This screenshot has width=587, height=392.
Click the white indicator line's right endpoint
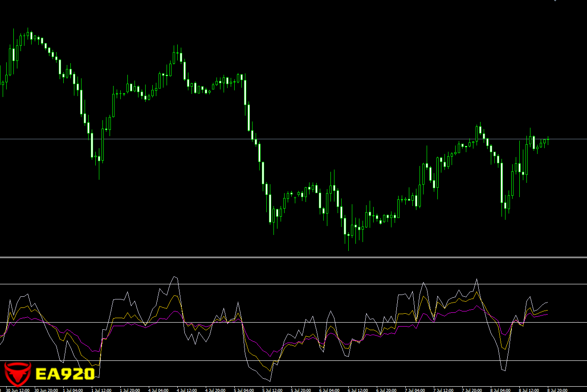click(x=547, y=303)
